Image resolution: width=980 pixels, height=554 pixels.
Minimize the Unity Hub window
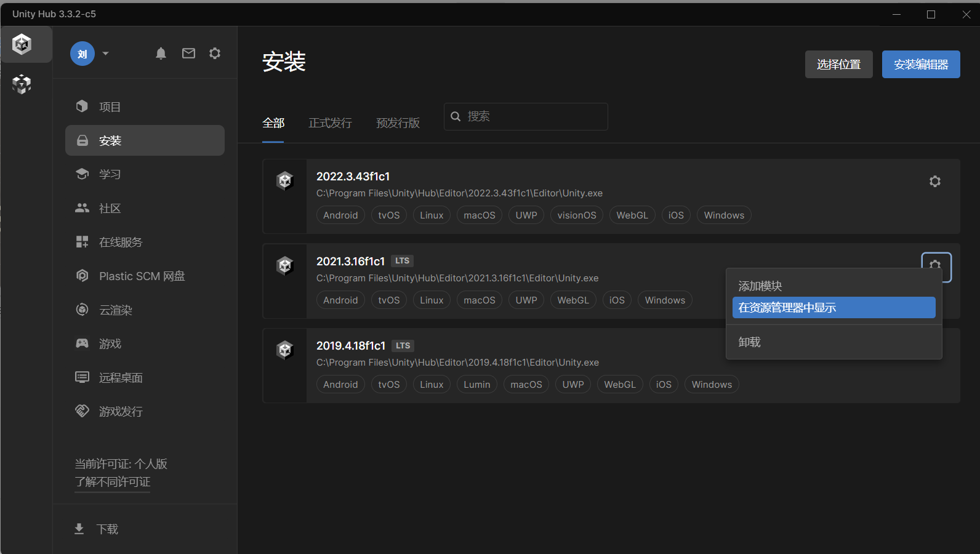click(x=896, y=14)
